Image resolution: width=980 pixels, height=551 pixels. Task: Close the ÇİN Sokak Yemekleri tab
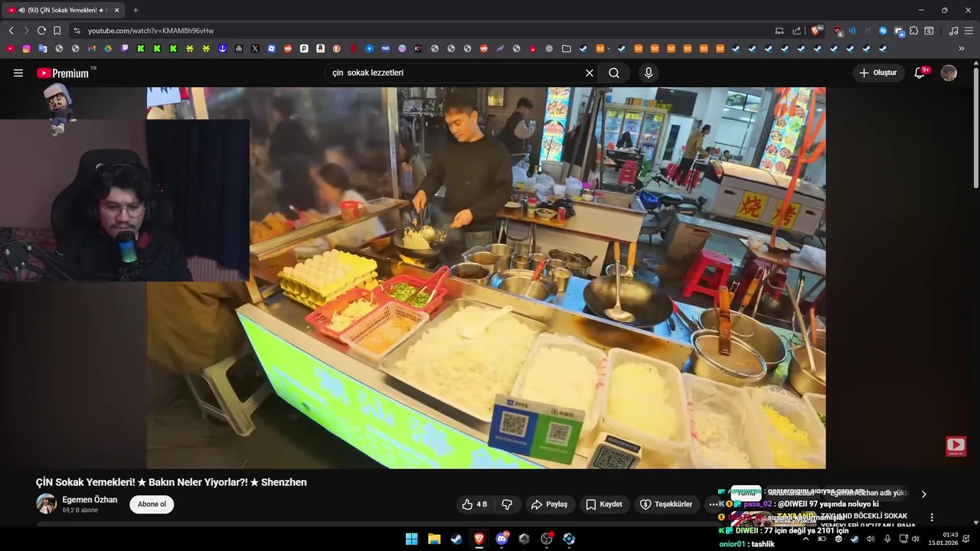116,10
